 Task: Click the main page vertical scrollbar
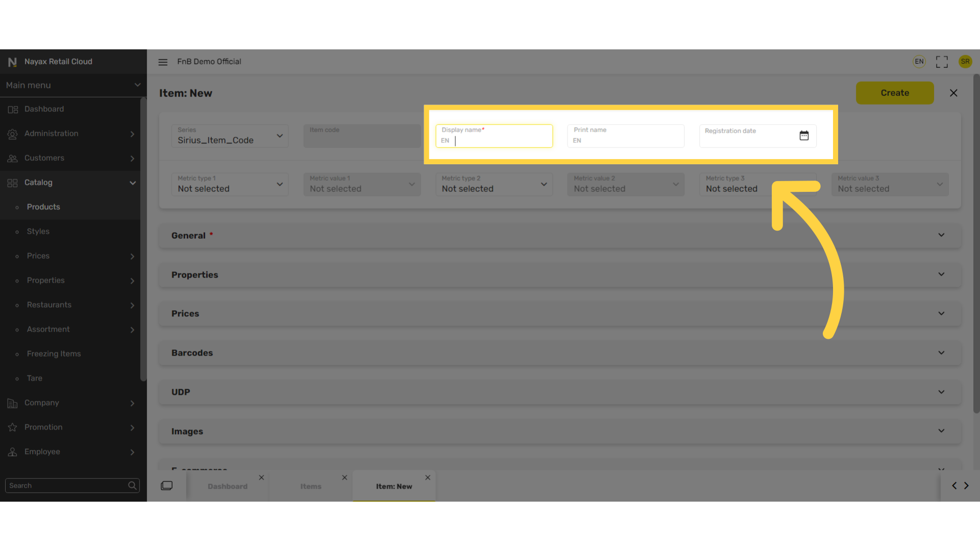[x=976, y=244]
